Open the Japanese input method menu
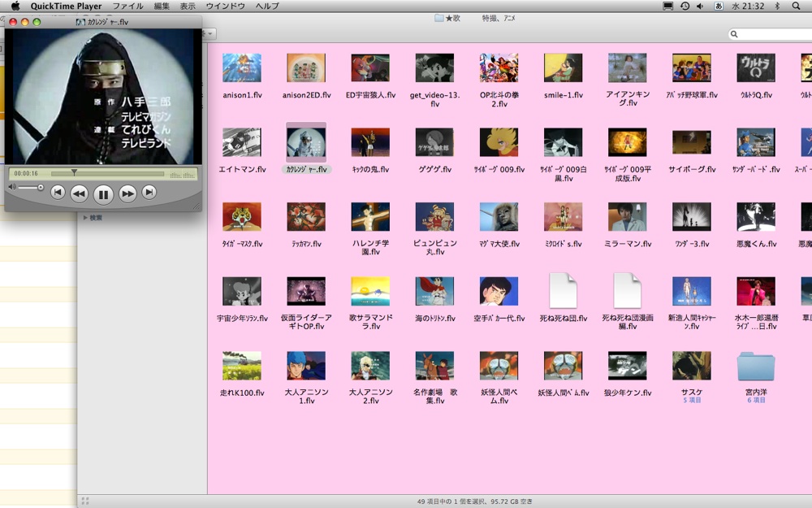Viewport: 812px width, 508px height. [719, 6]
